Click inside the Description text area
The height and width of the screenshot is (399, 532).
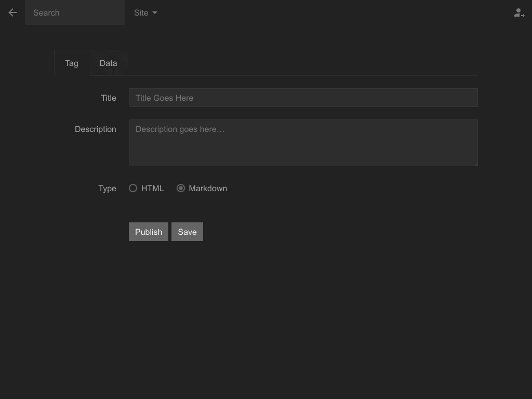303,143
